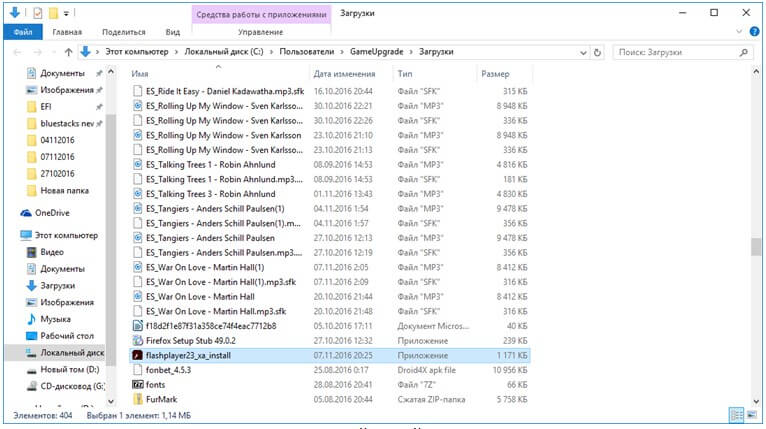The height and width of the screenshot is (429, 766).
Task: Select the Firefox Setup 49.0.2 file
Action: tap(190, 340)
